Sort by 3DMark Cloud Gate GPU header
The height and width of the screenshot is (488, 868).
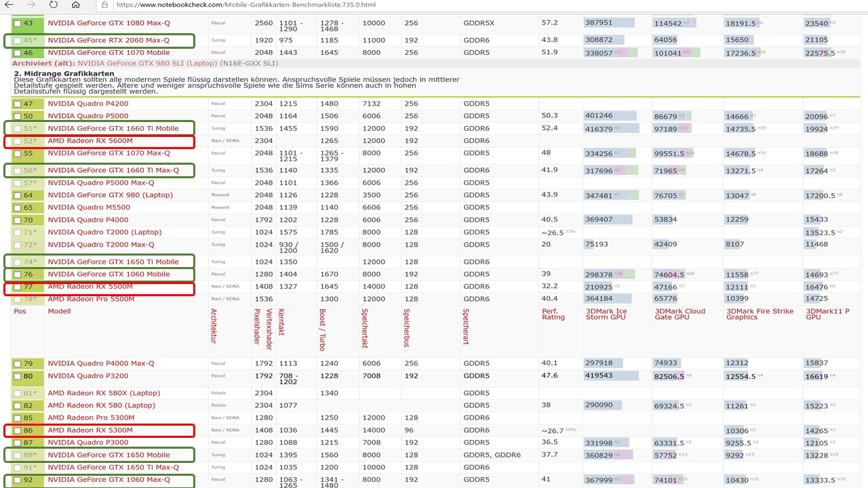coord(679,314)
